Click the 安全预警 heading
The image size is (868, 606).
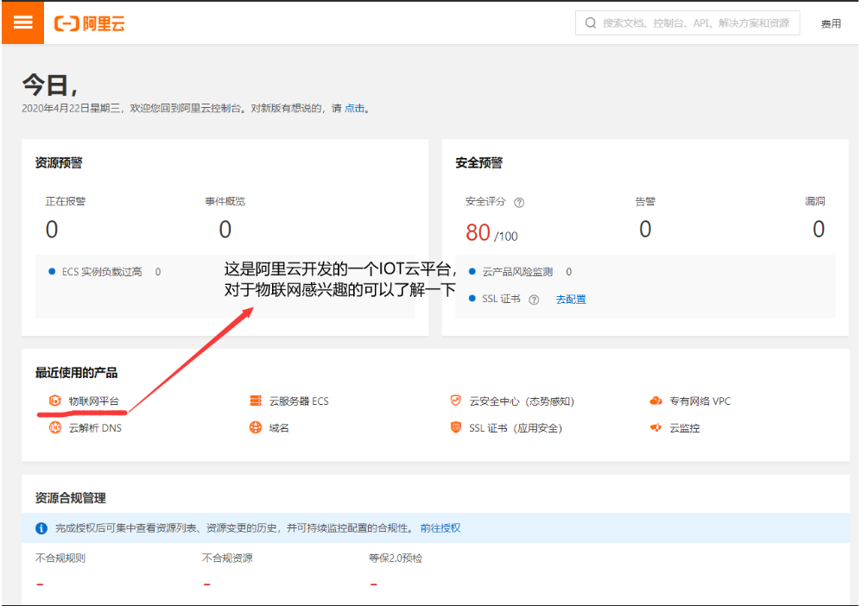point(478,162)
